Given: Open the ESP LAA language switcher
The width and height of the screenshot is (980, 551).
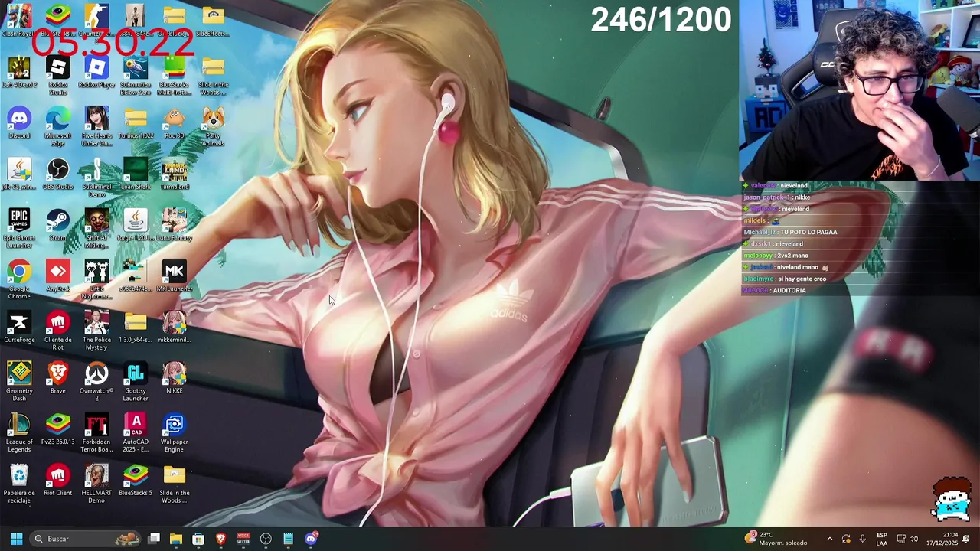Looking at the screenshot, I should [882, 539].
